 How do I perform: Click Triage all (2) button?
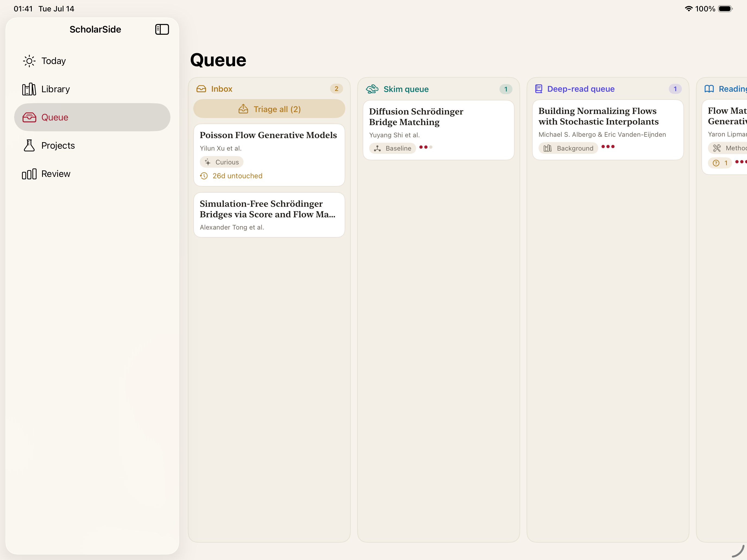(x=269, y=109)
